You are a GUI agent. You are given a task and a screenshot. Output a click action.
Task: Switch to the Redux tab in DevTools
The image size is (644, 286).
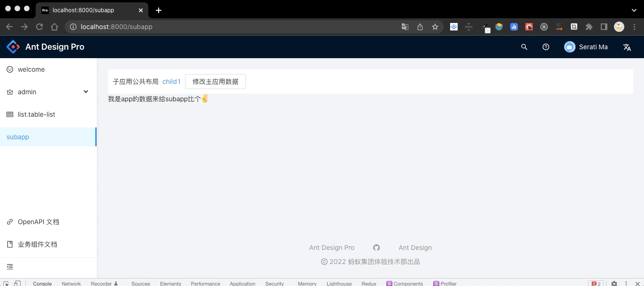coord(368,283)
